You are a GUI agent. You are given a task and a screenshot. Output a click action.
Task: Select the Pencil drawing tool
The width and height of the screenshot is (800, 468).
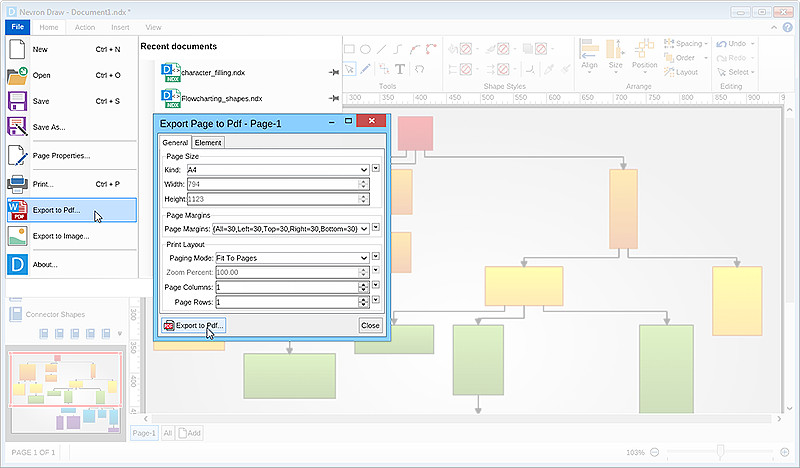(365, 69)
